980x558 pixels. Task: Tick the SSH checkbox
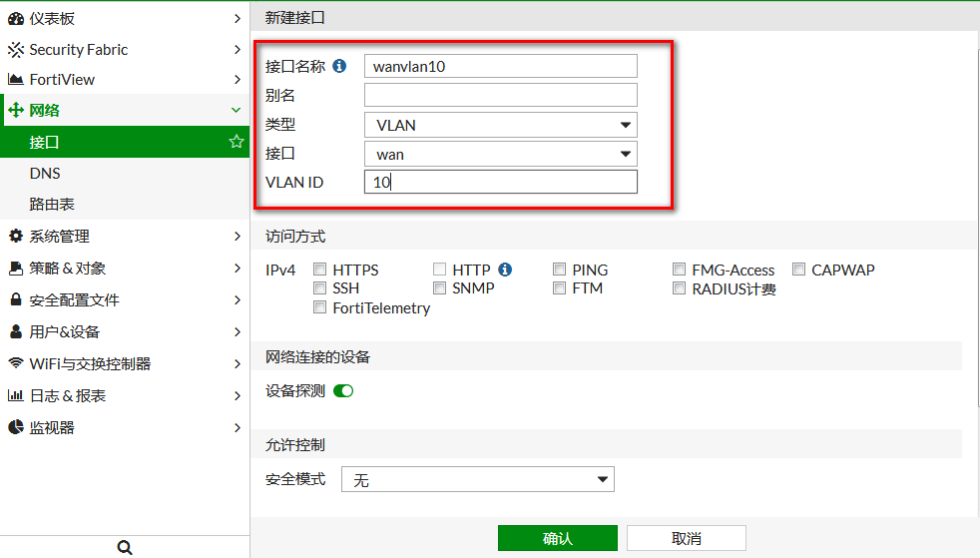(320, 288)
